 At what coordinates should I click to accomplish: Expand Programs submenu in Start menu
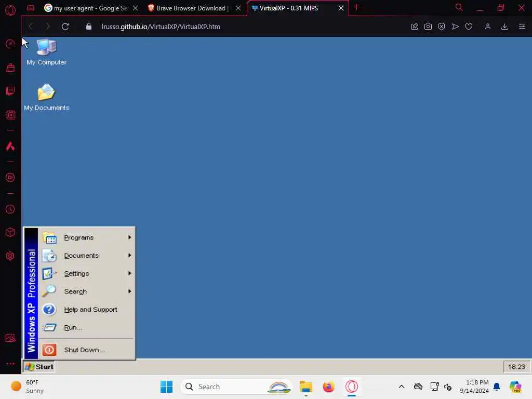tap(87, 237)
